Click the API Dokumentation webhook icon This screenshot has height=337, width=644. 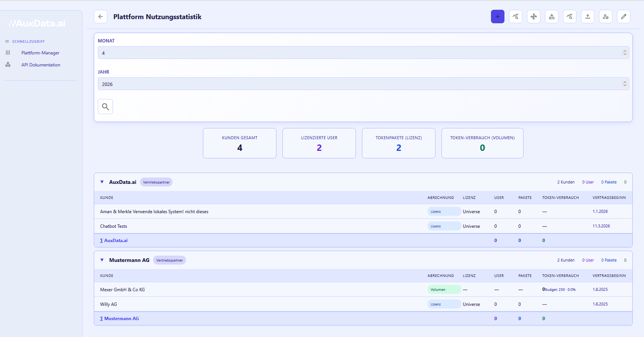8,65
